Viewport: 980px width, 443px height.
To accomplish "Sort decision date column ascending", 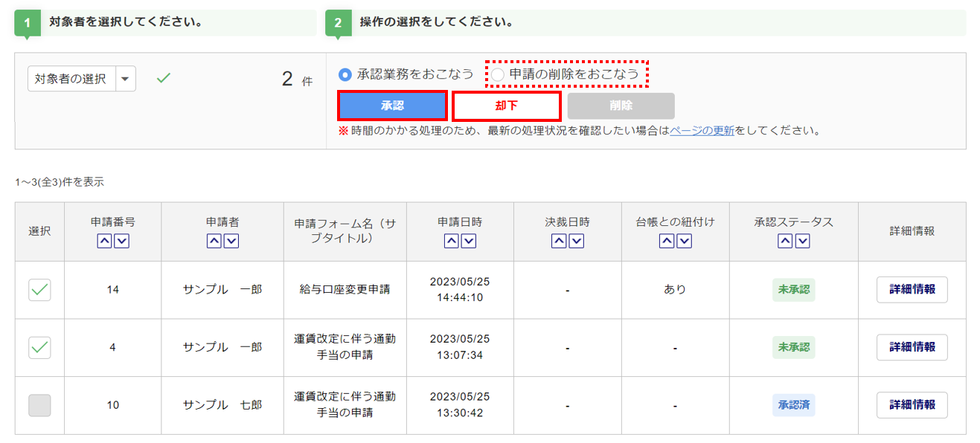I will point(559,241).
